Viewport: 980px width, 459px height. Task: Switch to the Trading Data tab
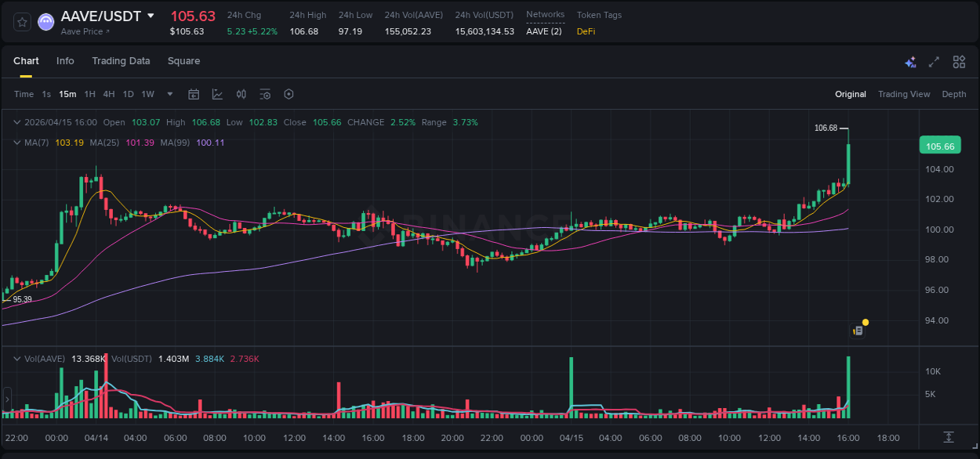[x=122, y=60]
